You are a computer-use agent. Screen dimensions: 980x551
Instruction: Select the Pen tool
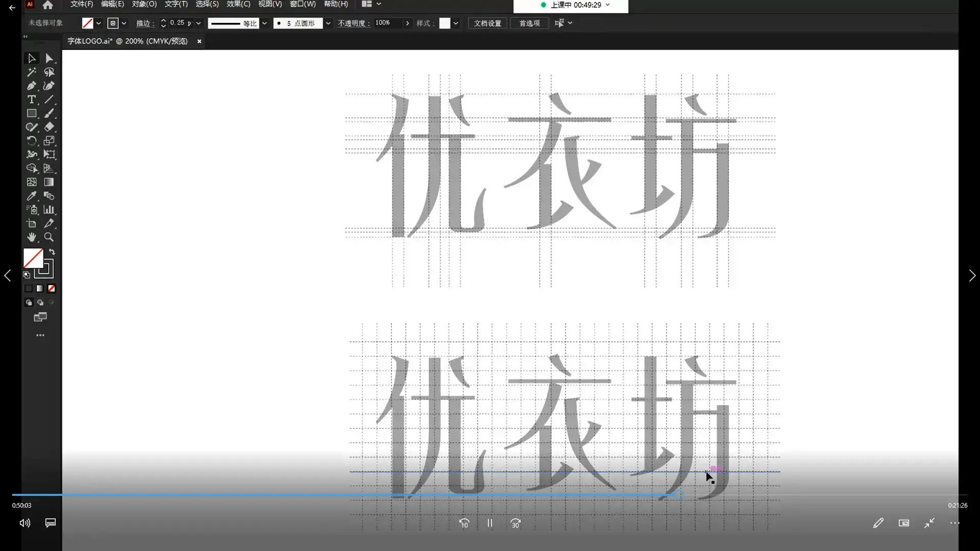[x=32, y=86]
